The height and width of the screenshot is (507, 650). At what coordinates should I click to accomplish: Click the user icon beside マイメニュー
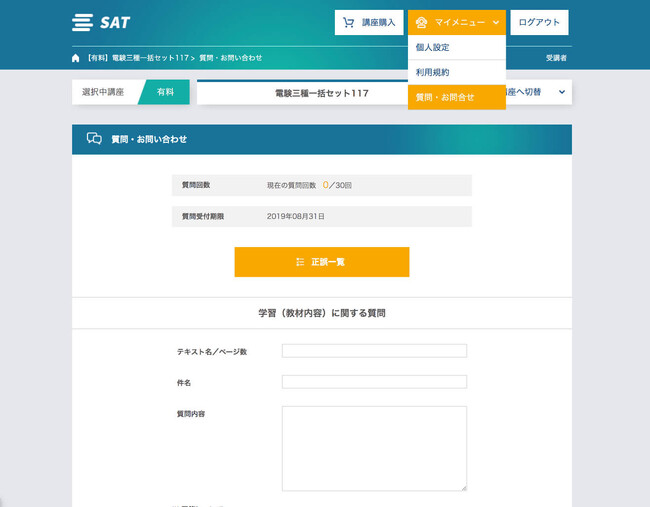point(421,22)
